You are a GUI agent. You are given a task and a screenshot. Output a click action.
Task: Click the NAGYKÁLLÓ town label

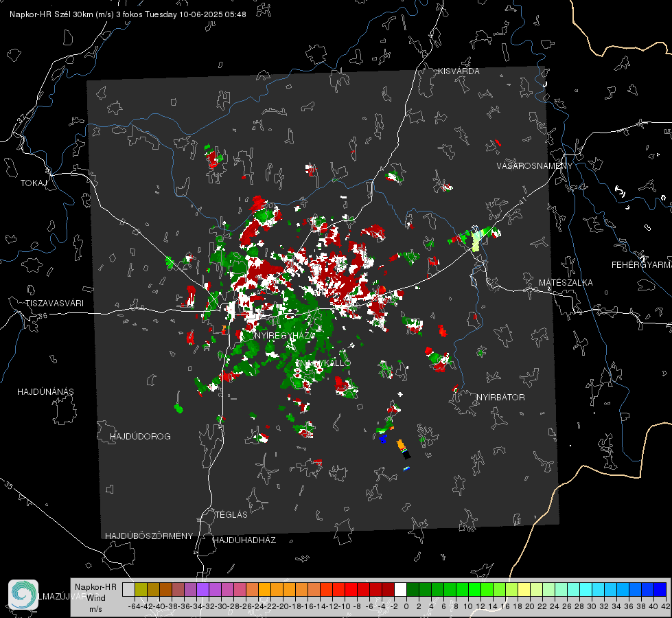point(323,363)
